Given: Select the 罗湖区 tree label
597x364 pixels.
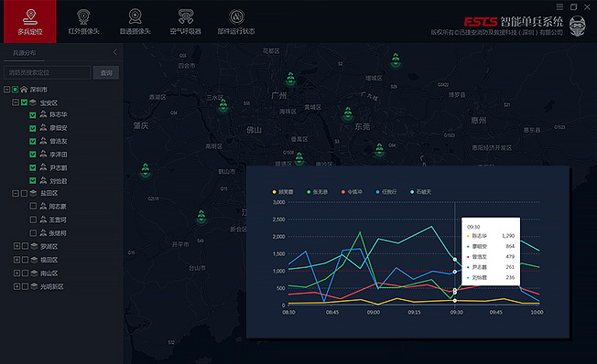Looking at the screenshot, I should [49, 246].
